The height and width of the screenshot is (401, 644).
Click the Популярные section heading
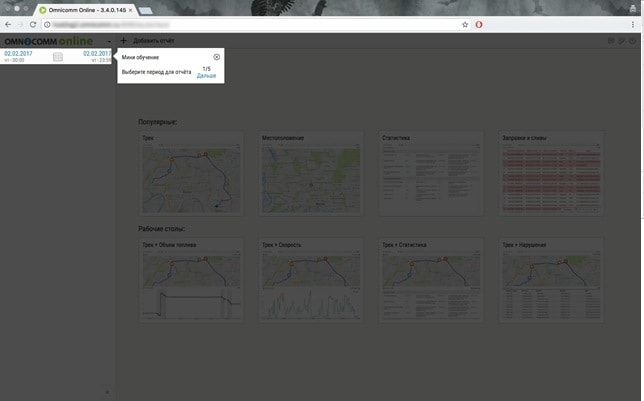point(158,122)
